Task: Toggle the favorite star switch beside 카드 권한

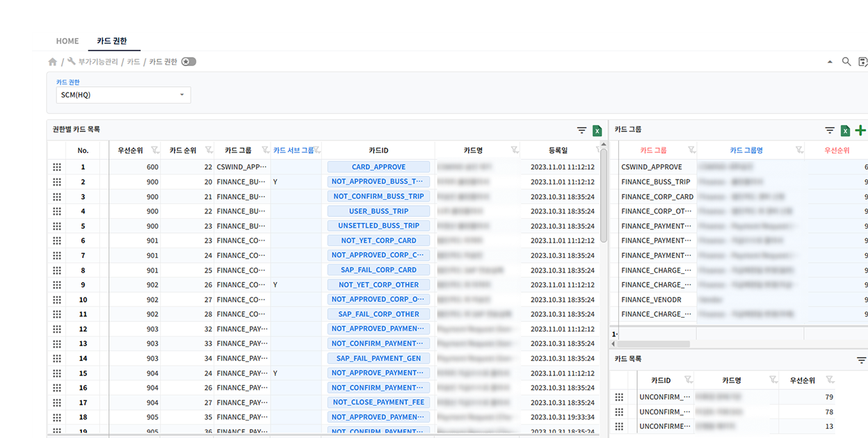Action: click(188, 62)
